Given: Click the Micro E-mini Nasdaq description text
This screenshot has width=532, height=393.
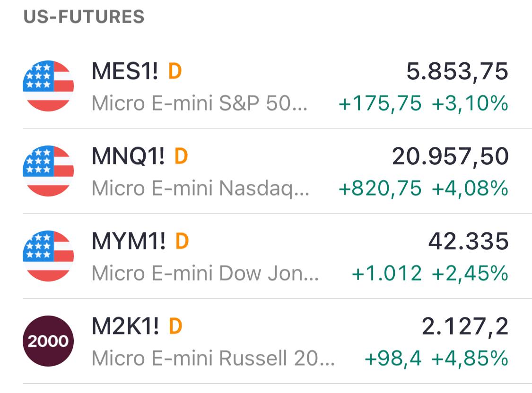Looking at the screenshot, I should click(201, 188).
